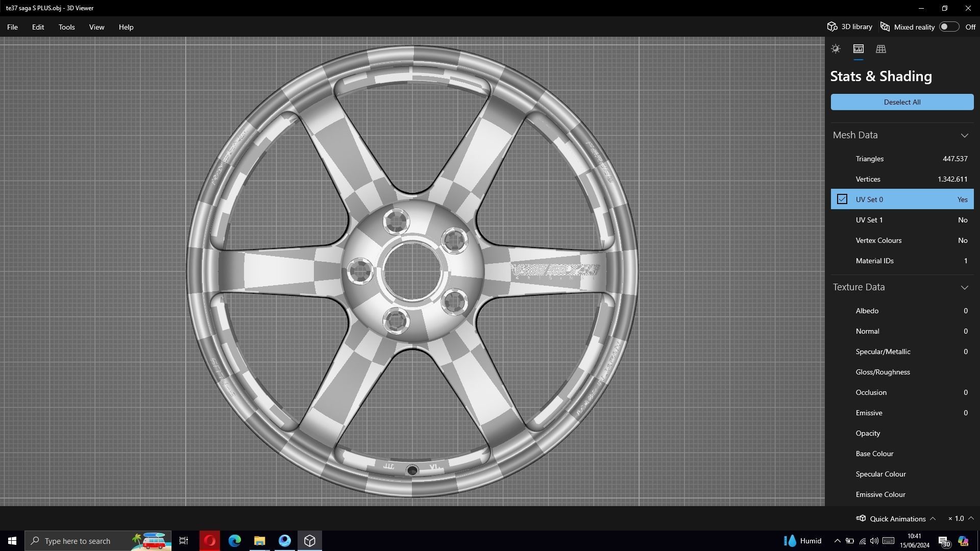Select the Base Colour row

[x=902, y=454]
